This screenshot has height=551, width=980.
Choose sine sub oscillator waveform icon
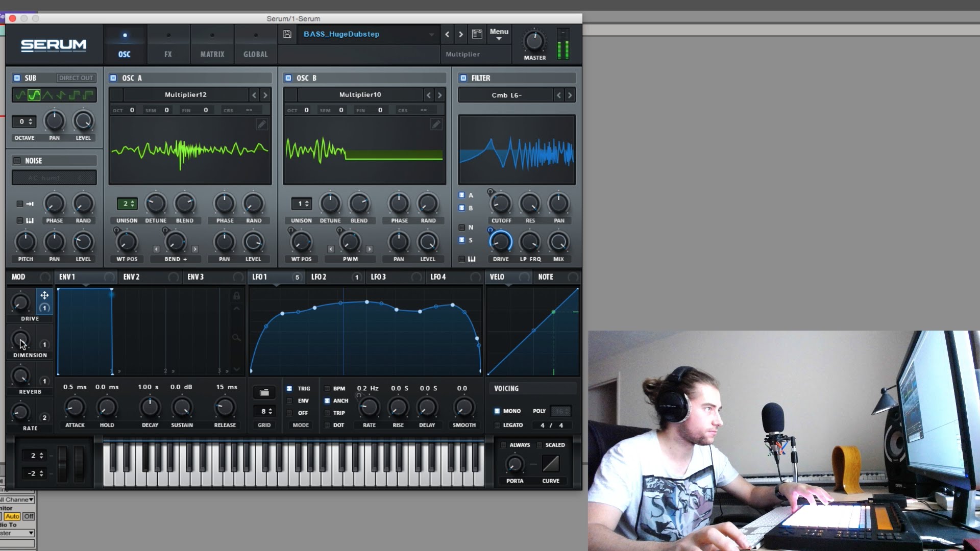[x=20, y=95]
